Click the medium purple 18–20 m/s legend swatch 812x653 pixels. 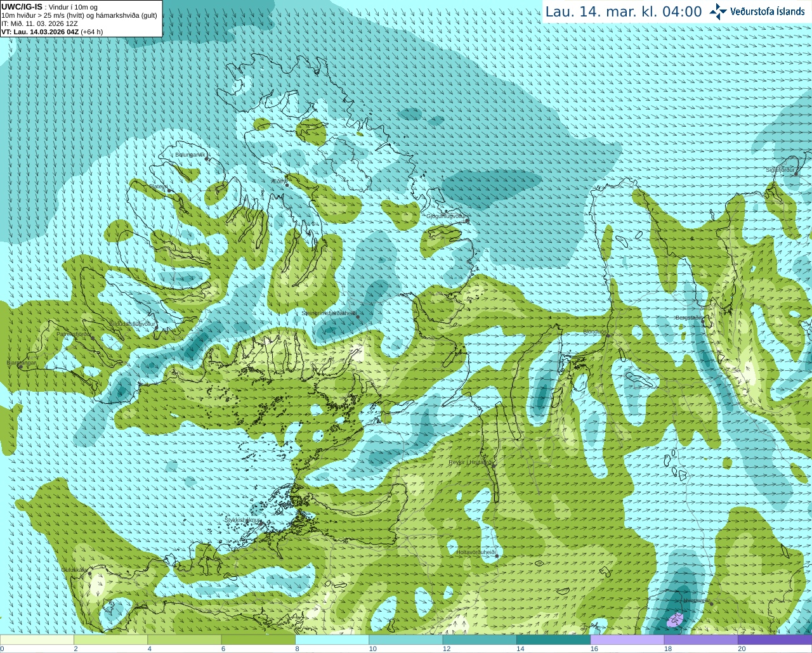(x=701, y=640)
